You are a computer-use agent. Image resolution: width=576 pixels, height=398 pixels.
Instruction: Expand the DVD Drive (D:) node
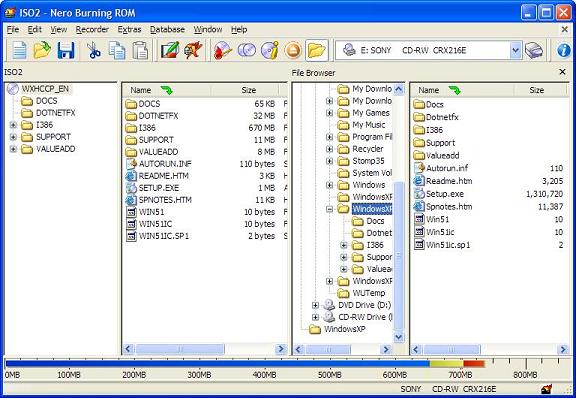pyautogui.click(x=315, y=305)
